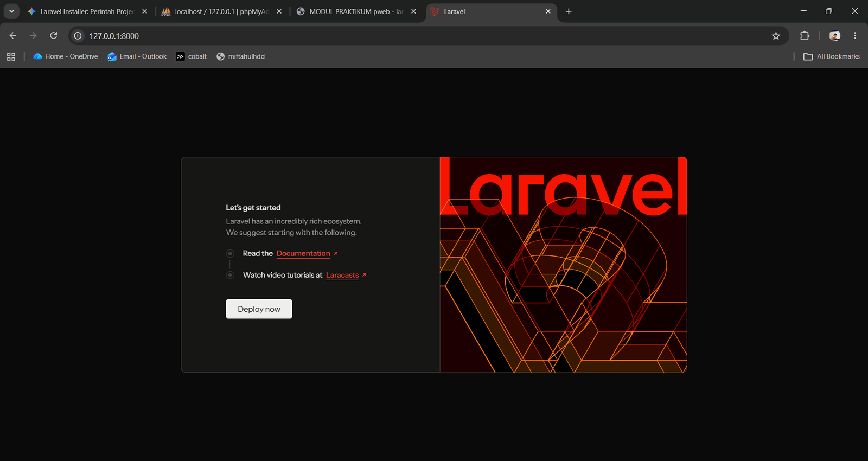Click the phpMyAdmin favicon in tab
The width and height of the screenshot is (868, 461).
(166, 11)
